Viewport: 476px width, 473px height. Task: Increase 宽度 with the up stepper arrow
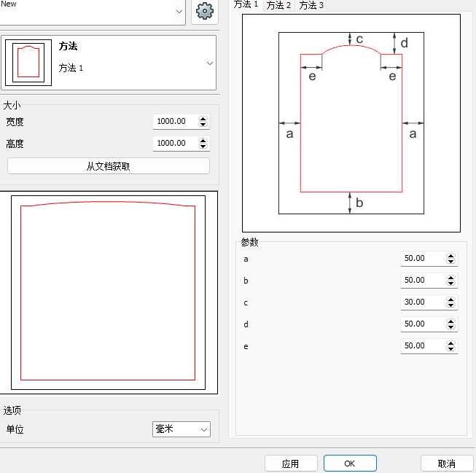tap(203, 119)
